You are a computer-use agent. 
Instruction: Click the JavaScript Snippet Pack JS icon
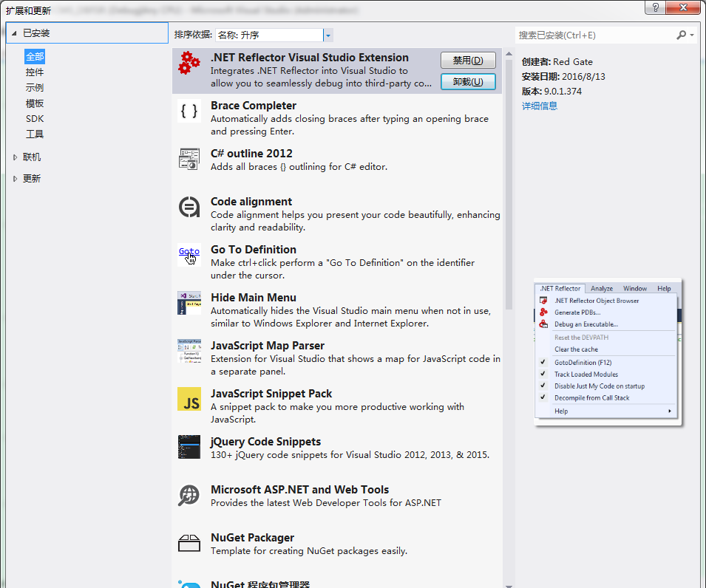click(189, 399)
